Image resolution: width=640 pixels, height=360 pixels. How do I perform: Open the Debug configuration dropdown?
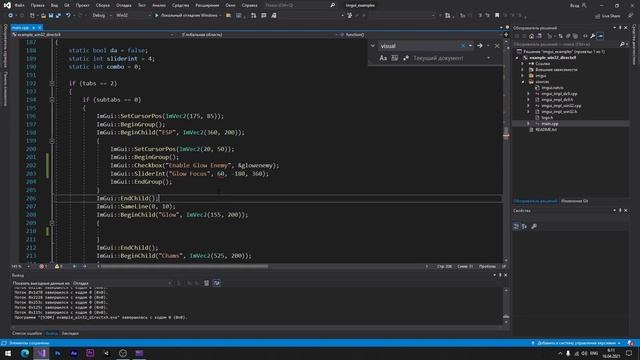click(101, 16)
